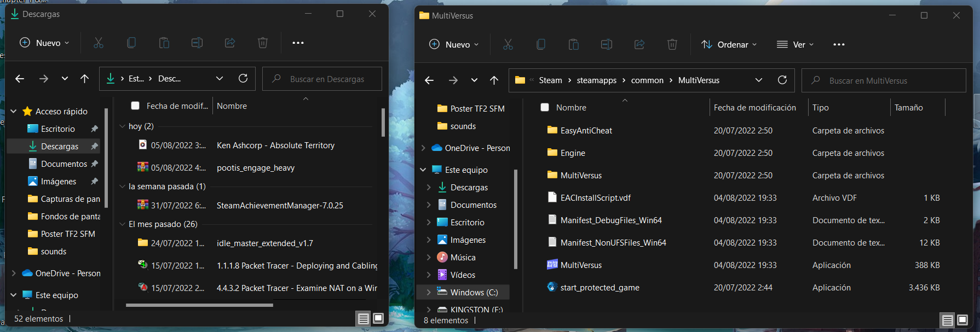Switch MultiVersus window to large thumbnails view
The height and width of the screenshot is (332, 980).
962,321
